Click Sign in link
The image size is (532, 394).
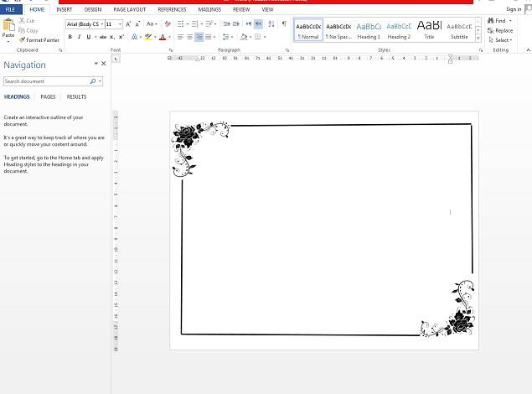coord(514,9)
